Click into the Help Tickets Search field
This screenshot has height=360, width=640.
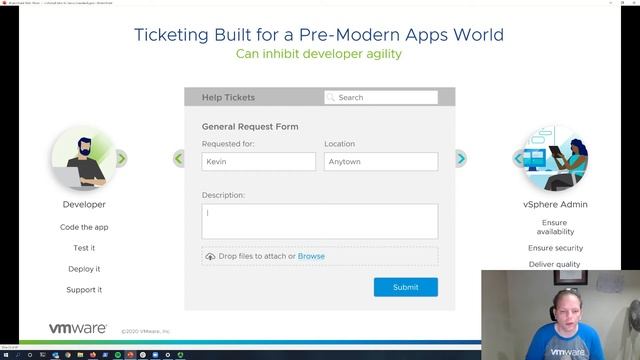click(x=381, y=97)
